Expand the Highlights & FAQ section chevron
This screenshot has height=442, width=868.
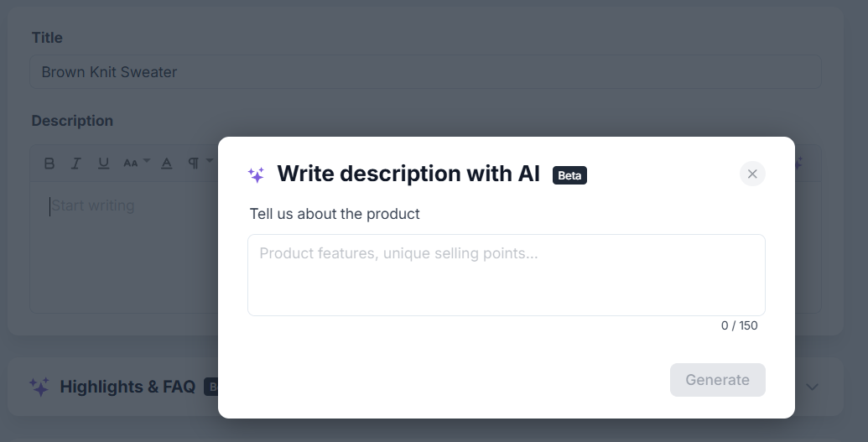(x=812, y=387)
